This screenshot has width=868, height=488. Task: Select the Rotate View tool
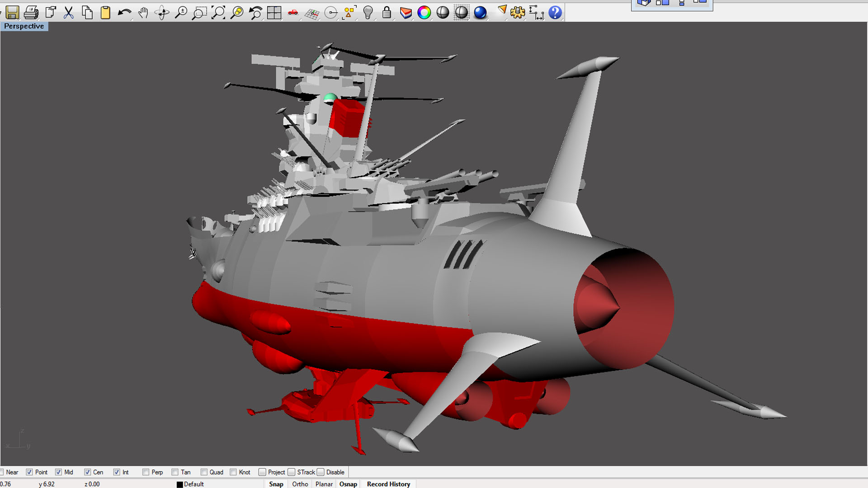pyautogui.click(x=162, y=12)
